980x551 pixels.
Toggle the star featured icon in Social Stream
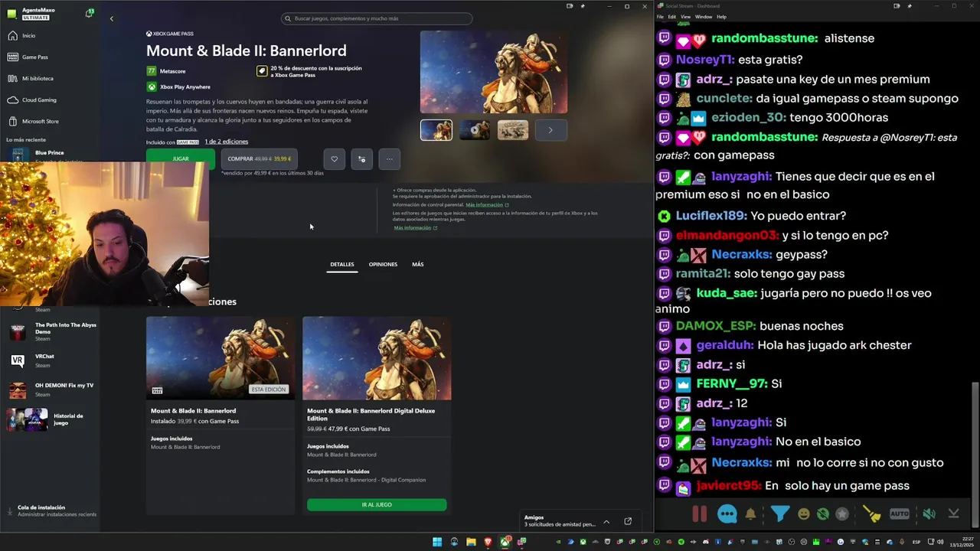point(842,514)
